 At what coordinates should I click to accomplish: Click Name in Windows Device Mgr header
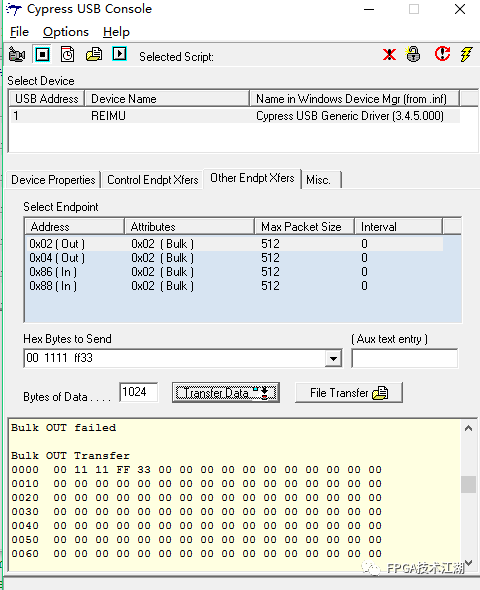(x=354, y=99)
